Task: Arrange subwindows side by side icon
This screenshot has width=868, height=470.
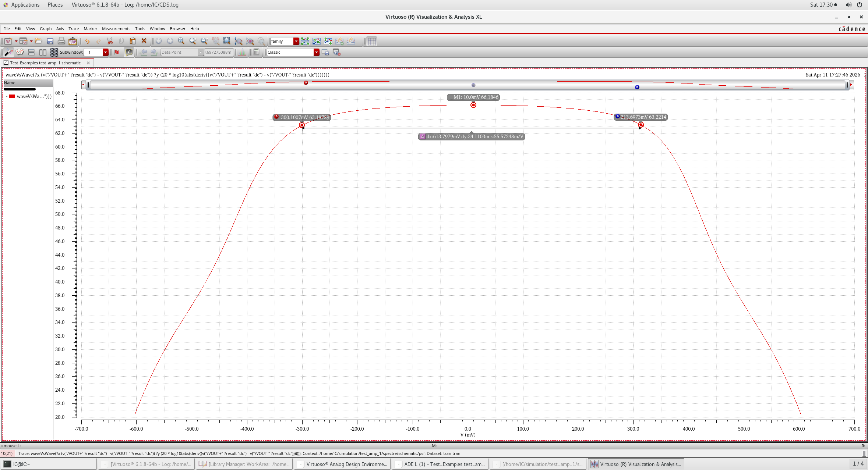Action: pos(43,52)
